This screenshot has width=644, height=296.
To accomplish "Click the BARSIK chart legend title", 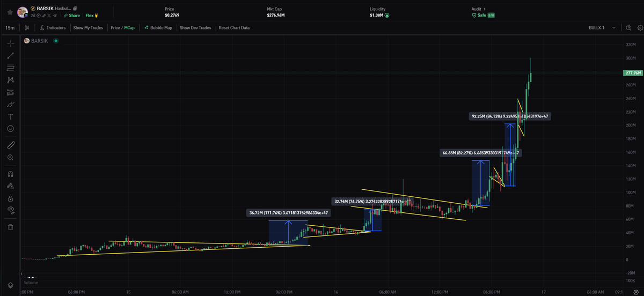I will click(40, 40).
